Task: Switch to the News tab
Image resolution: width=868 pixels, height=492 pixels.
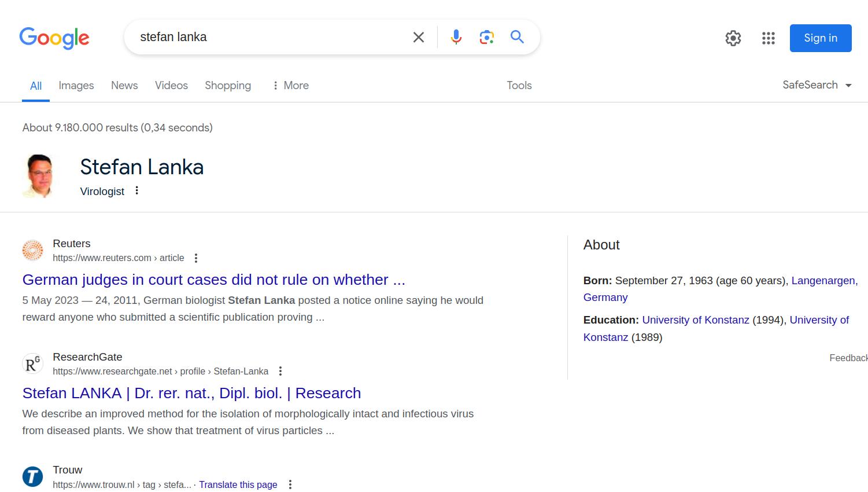Action: pos(124,86)
